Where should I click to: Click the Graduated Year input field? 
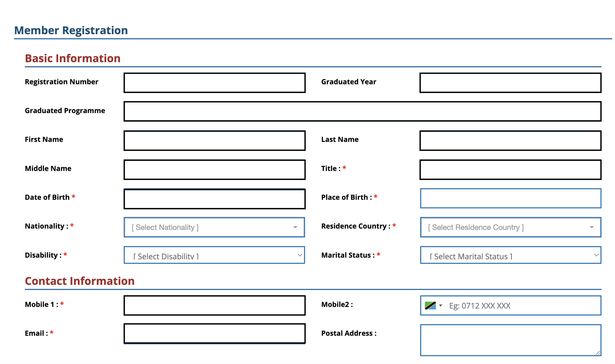(510, 83)
